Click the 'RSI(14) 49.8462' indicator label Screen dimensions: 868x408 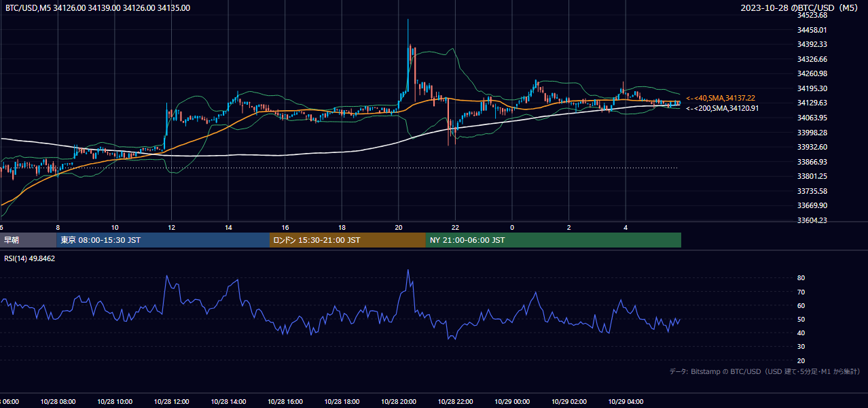point(30,258)
